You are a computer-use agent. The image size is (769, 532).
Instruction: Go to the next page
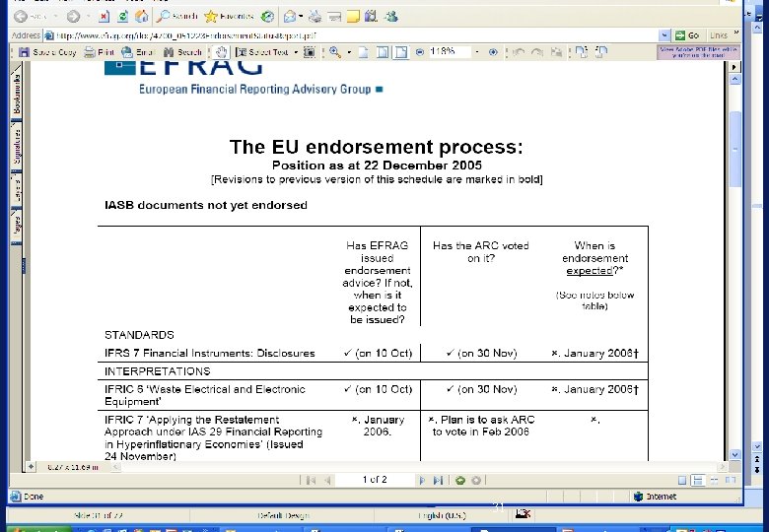tap(422, 481)
